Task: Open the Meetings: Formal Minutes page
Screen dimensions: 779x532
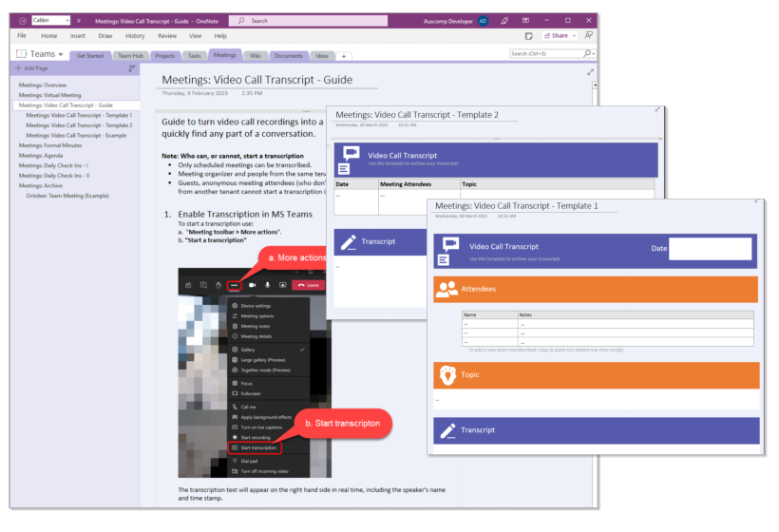Action: tap(50, 145)
